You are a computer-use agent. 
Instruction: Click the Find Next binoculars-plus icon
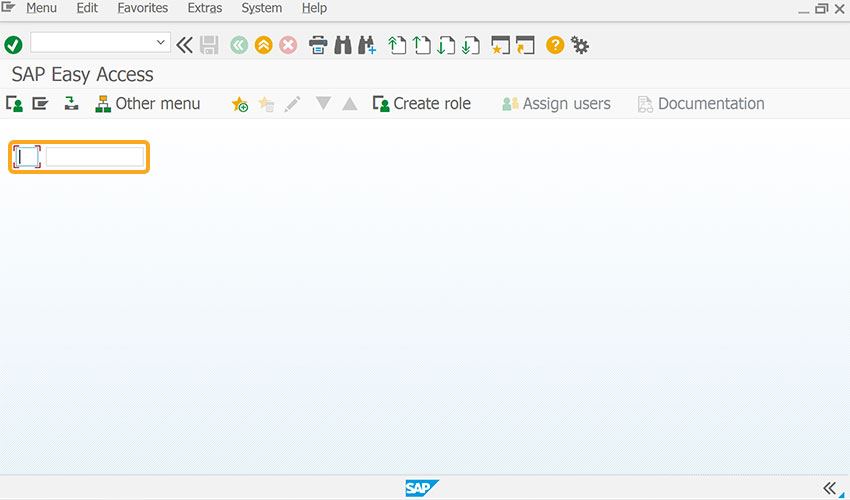367,45
